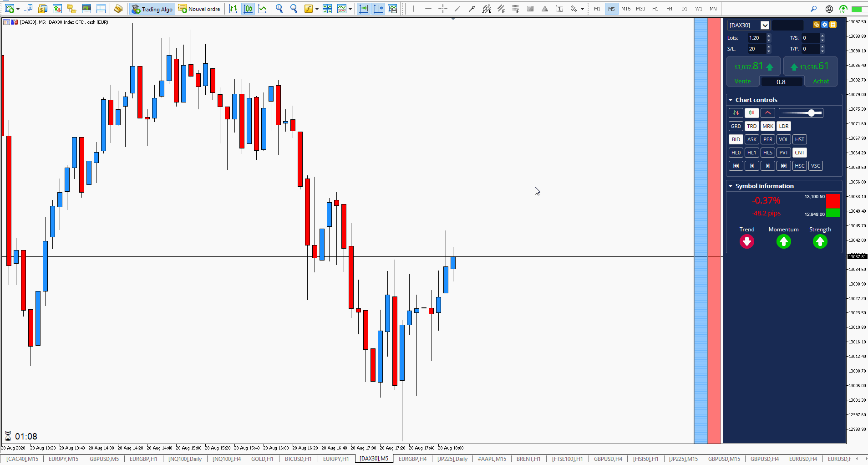This screenshot has width=868, height=465.
Task: Click the Lots input field
Action: (756, 38)
